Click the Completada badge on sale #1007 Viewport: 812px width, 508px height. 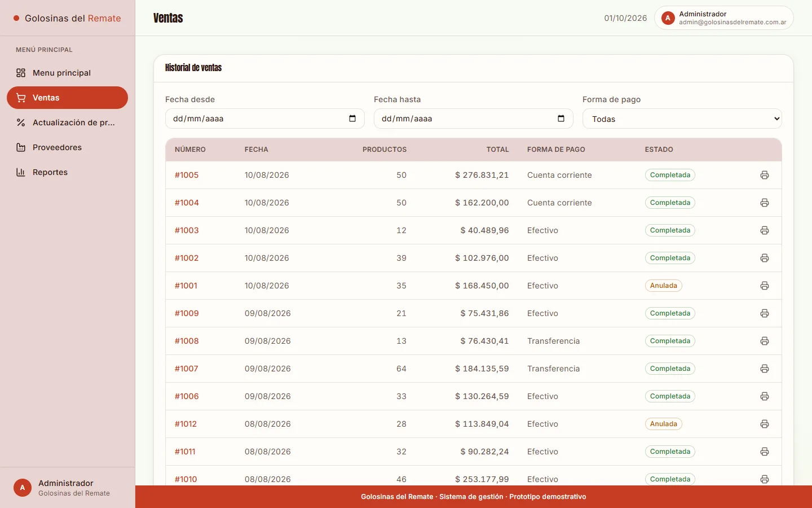pyautogui.click(x=670, y=369)
